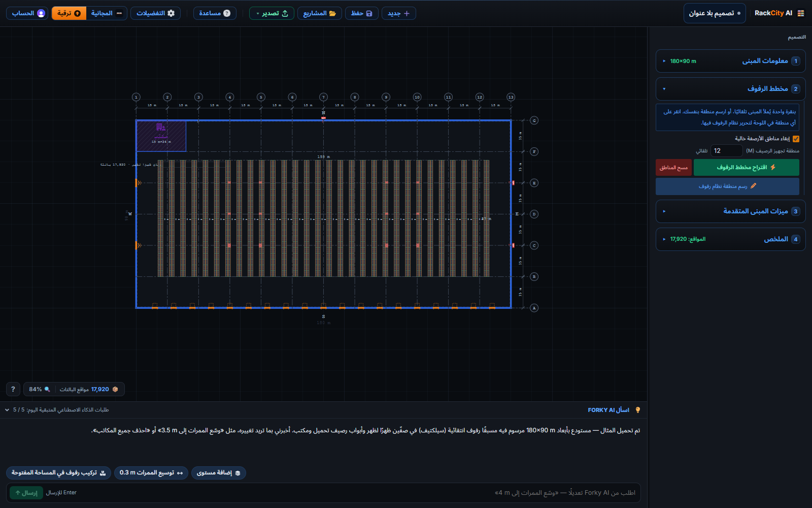Click the up-arrow icon on ترقية button
812x508 pixels.
(x=77, y=13)
